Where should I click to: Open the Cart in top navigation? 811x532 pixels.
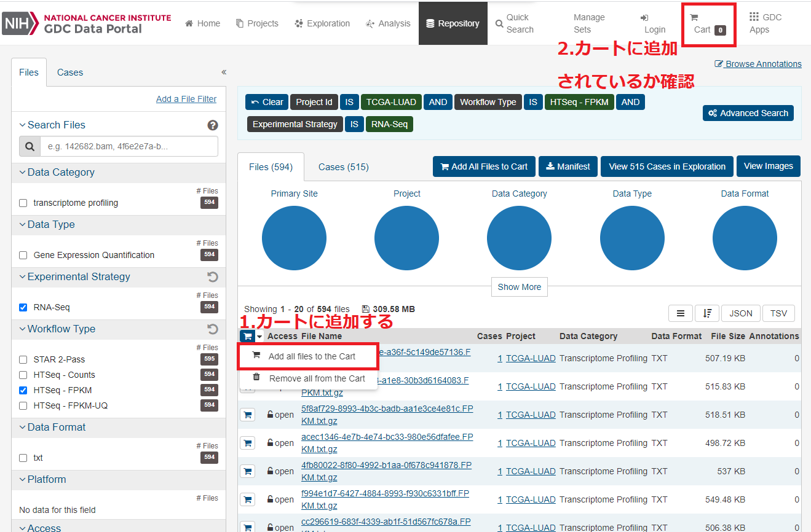(709, 25)
